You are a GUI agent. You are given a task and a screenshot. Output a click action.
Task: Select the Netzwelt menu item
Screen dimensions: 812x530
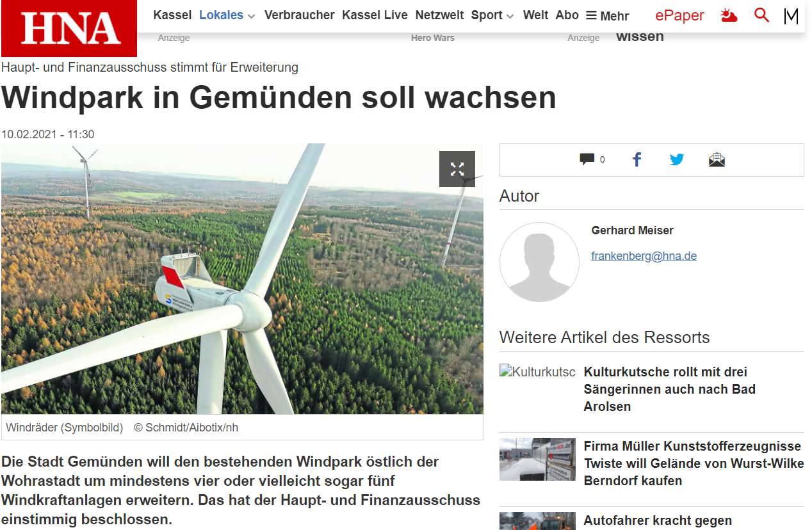point(439,15)
